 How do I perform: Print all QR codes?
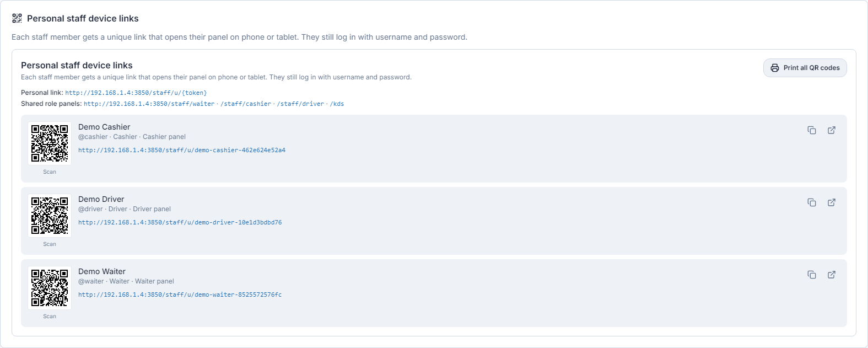coord(805,68)
